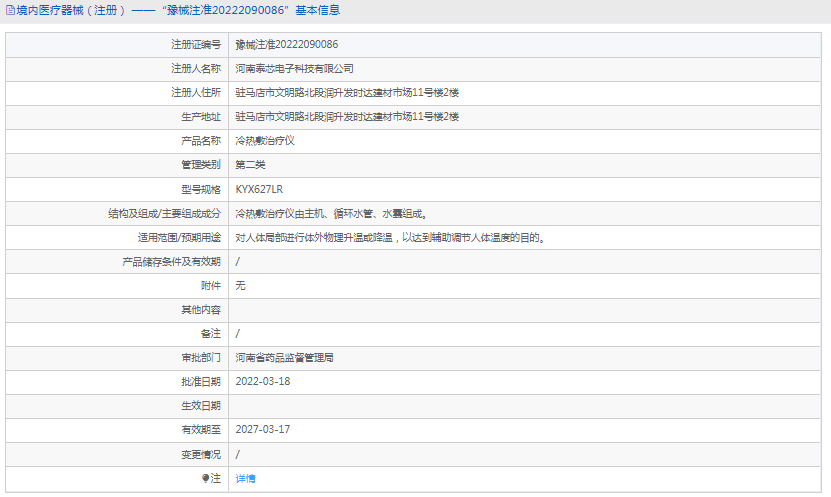Select registrant name 河南泰芯电子科技有限公司
831x497 pixels.
point(295,69)
